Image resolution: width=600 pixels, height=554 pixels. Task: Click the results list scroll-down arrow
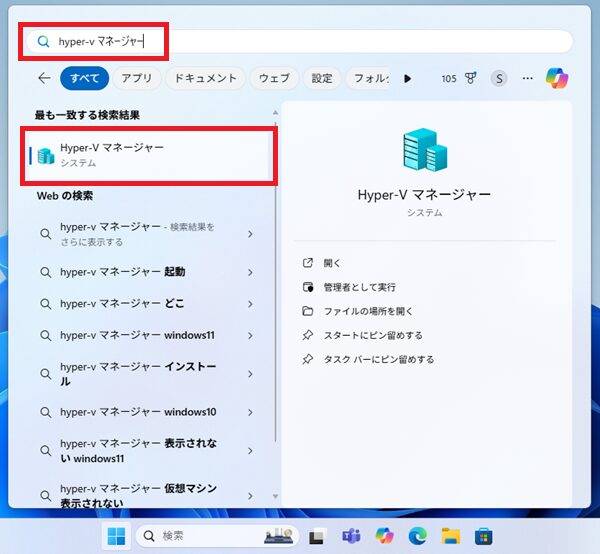275,496
